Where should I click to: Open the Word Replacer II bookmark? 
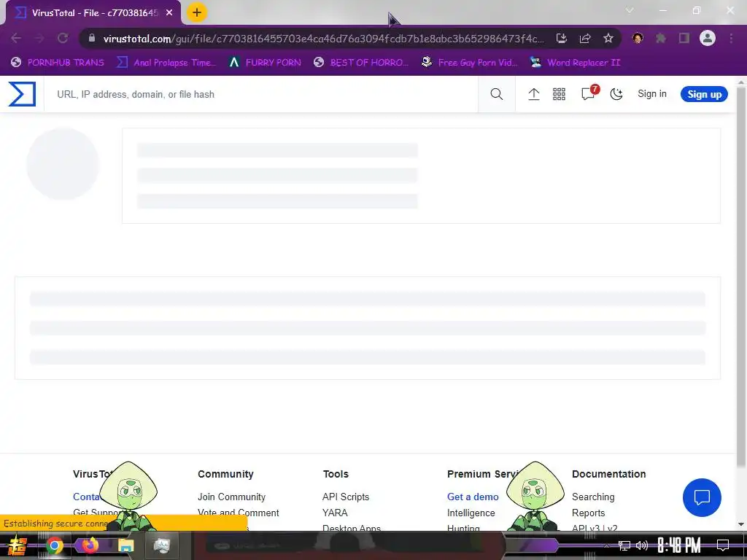point(576,63)
